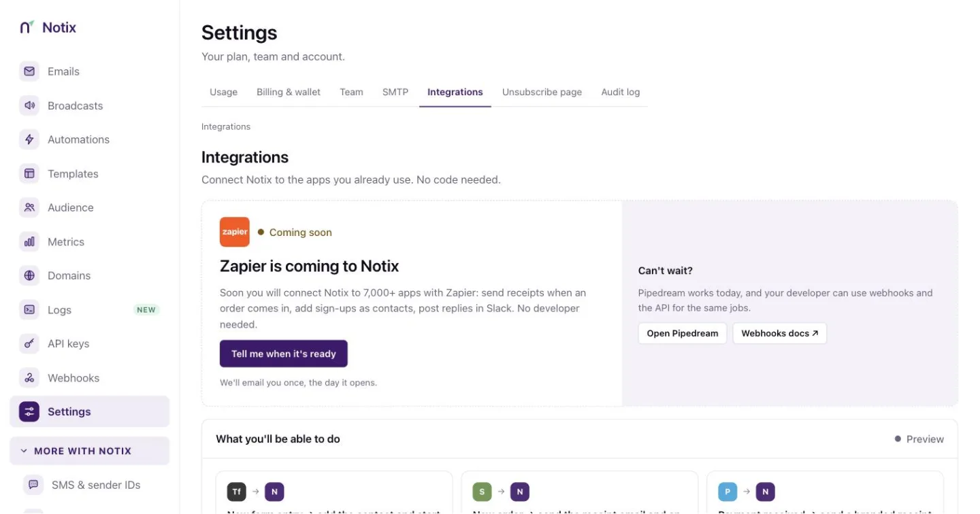Click the "Zapier is coming to Notix" heading
This screenshot has width=980, height=514.
[310, 266]
